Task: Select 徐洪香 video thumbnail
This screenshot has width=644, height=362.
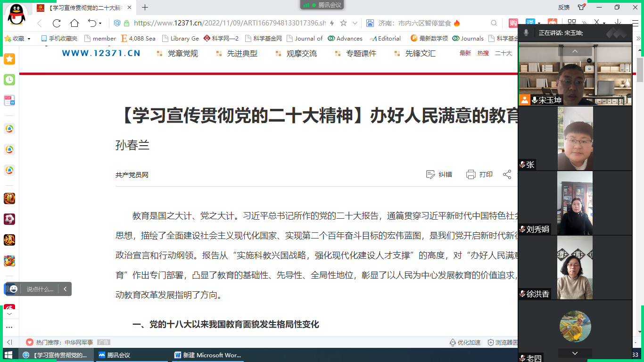Action: (x=575, y=267)
